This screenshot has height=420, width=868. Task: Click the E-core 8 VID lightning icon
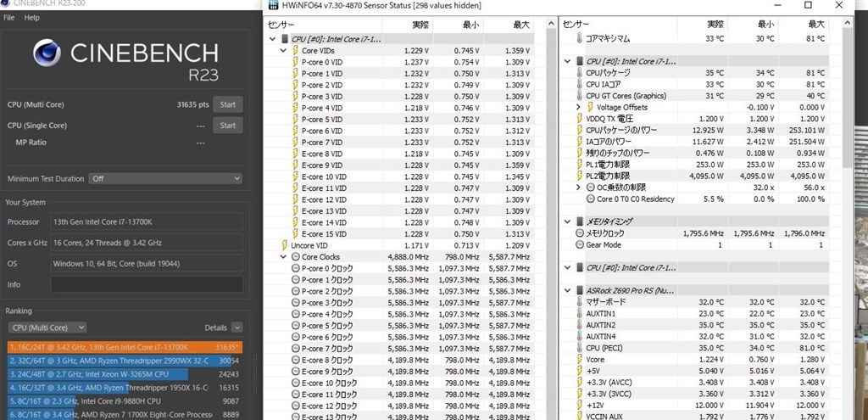296,154
